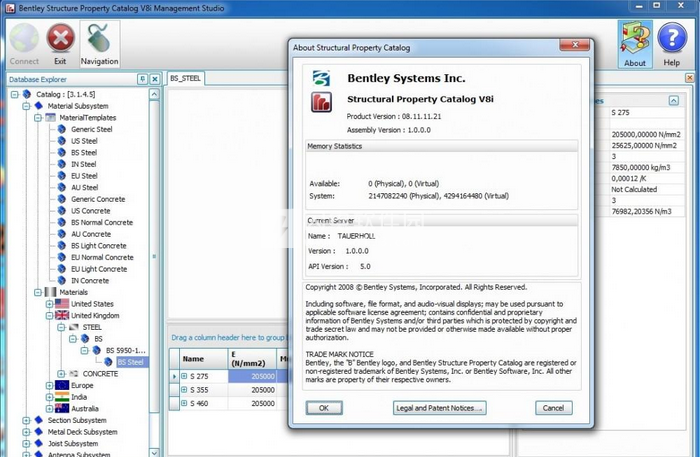The image size is (700, 457).
Task: Expand the Section Subsystem node
Action: (x=26, y=420)
